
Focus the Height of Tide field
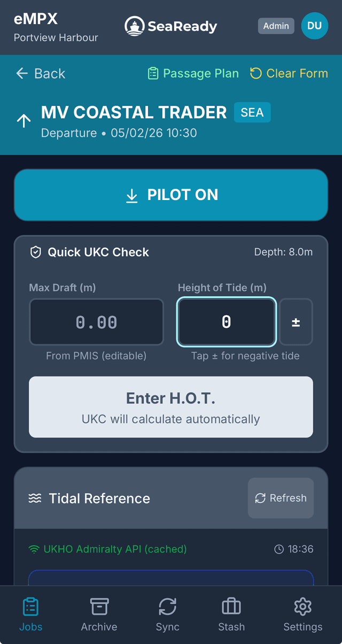click(x=227, y=322)
